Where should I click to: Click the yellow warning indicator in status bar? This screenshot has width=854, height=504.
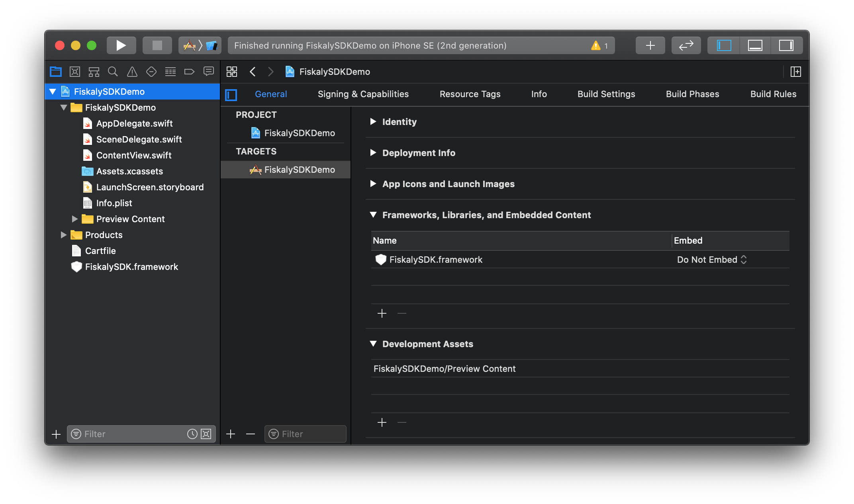(x=596, y=45)
